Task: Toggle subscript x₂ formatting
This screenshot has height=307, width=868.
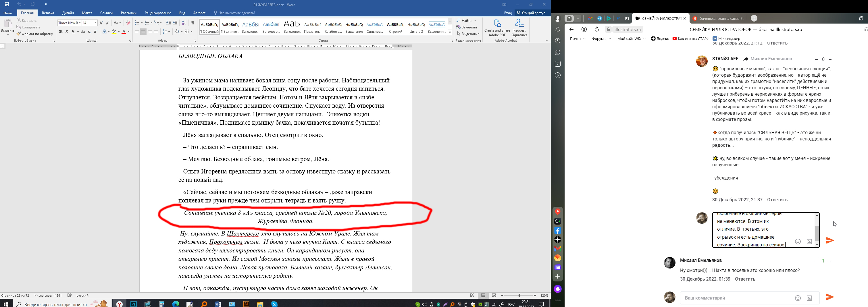Action: (89, 32)
